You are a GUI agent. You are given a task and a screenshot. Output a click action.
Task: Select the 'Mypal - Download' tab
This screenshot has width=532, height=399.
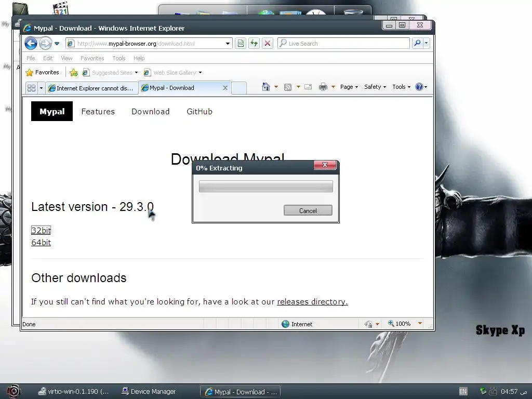(180, 88)
